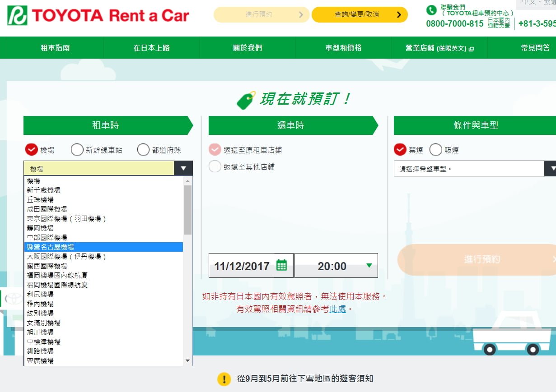The width and height of the screenshot is (556, 392).
Task: Select 釧路機場 from the list
Action: pos(103,351)
